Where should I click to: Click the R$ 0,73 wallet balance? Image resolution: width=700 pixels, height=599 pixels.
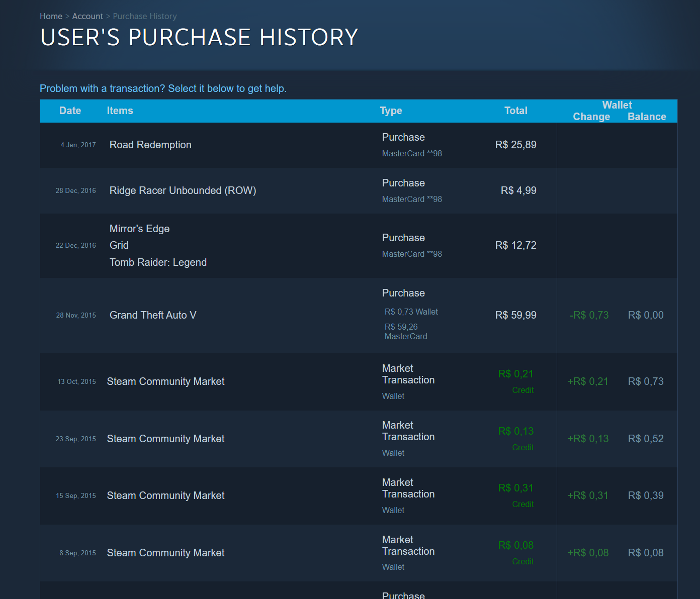(646, 381)
